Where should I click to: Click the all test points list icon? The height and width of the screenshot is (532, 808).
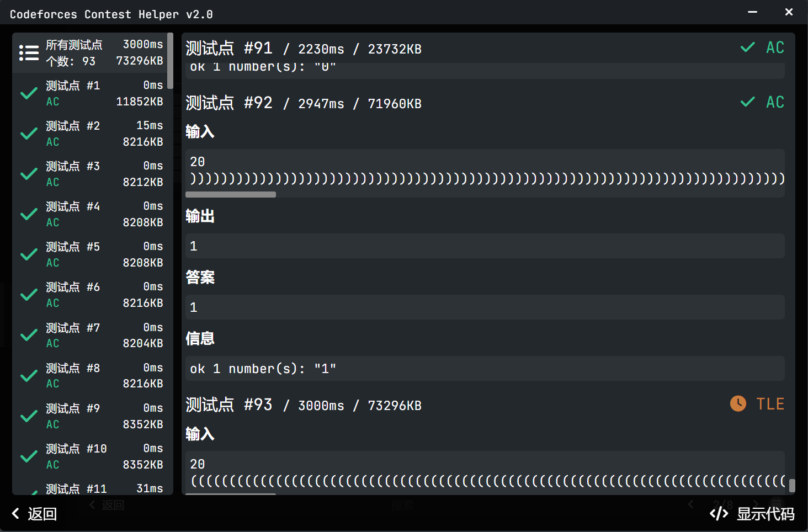(x=29, y=53)
